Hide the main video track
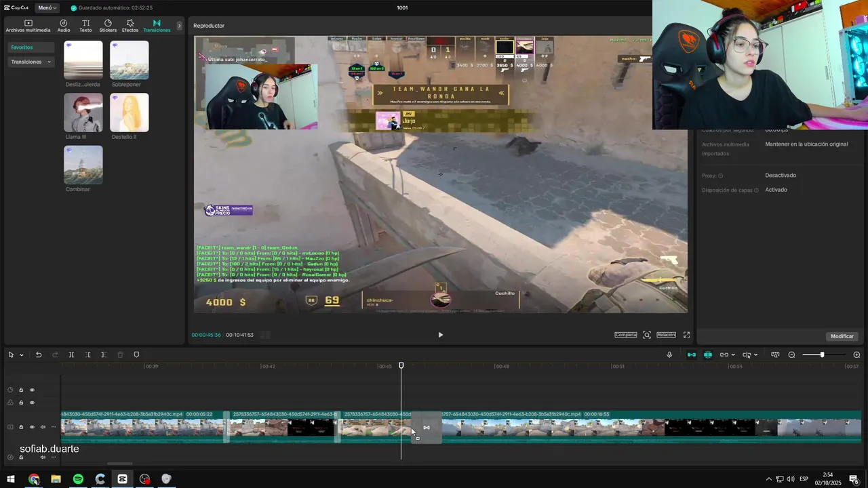The height and width of the screenshot is (488, 868). [x=32, y=427]
